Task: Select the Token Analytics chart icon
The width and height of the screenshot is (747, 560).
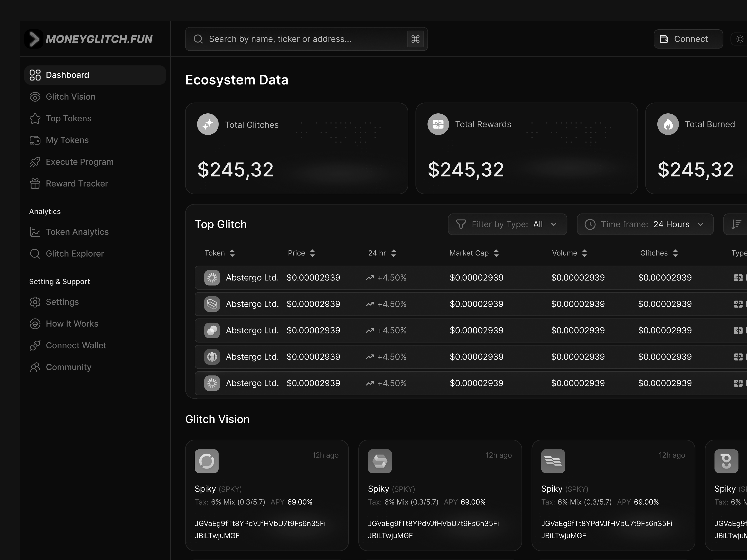Action: tap(35, 232)
